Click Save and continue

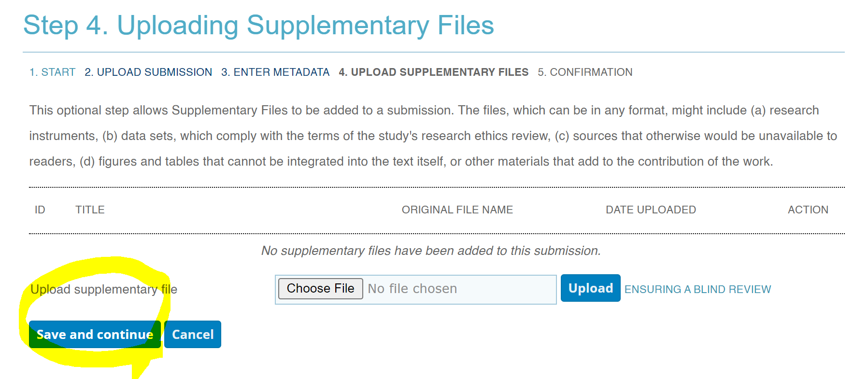tap(95, 335)
